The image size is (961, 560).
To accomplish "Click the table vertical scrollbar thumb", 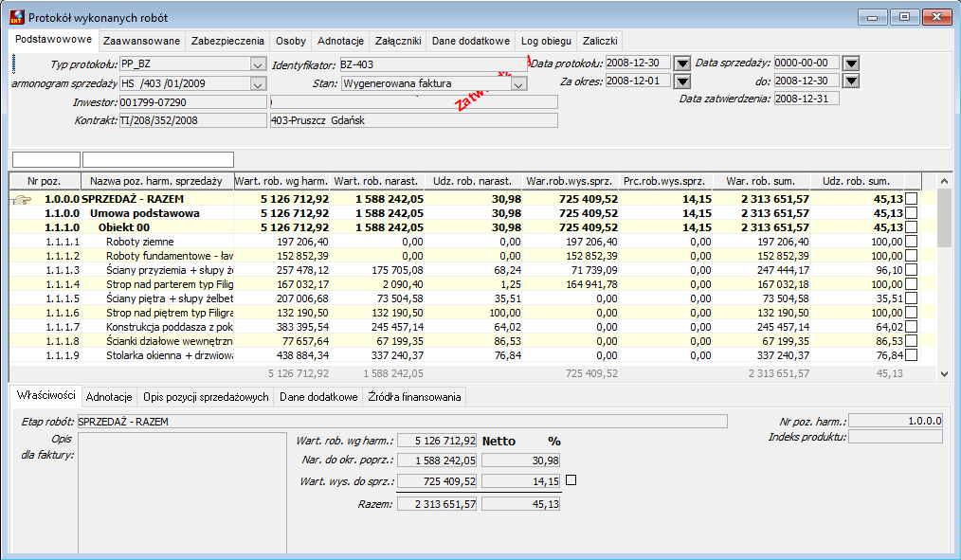I will click(944, 219).
